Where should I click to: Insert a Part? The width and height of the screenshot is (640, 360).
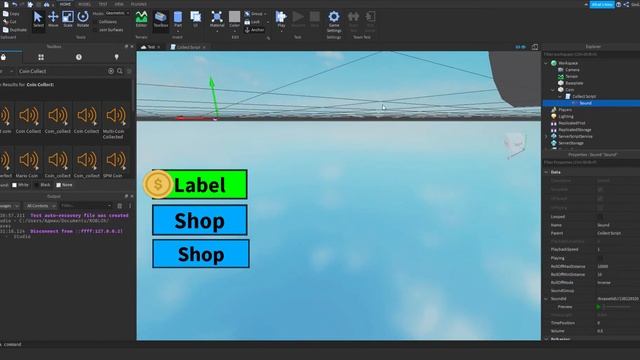pos(178,20)
